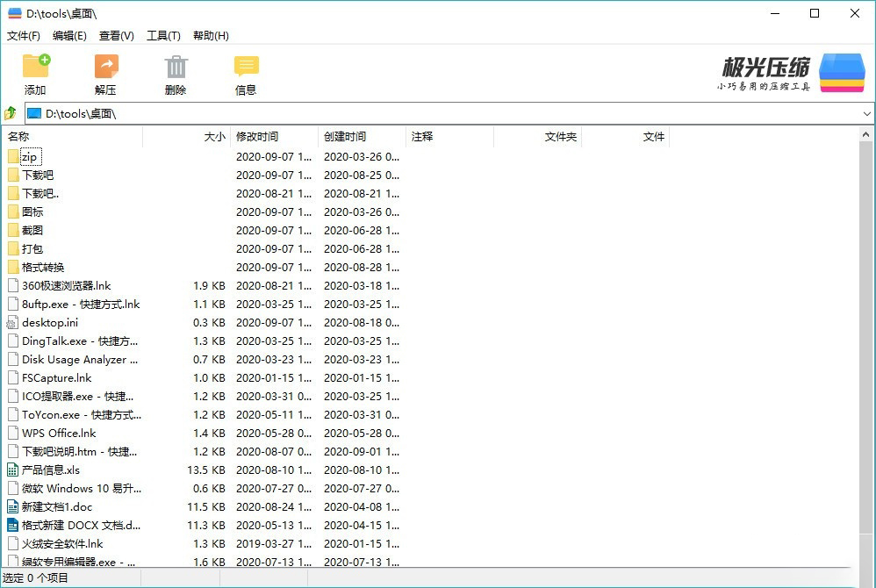Screen dimensions: 876x588
Task: Click the 火绒安全软件.lnk file icon
Action: coord(13,544)
